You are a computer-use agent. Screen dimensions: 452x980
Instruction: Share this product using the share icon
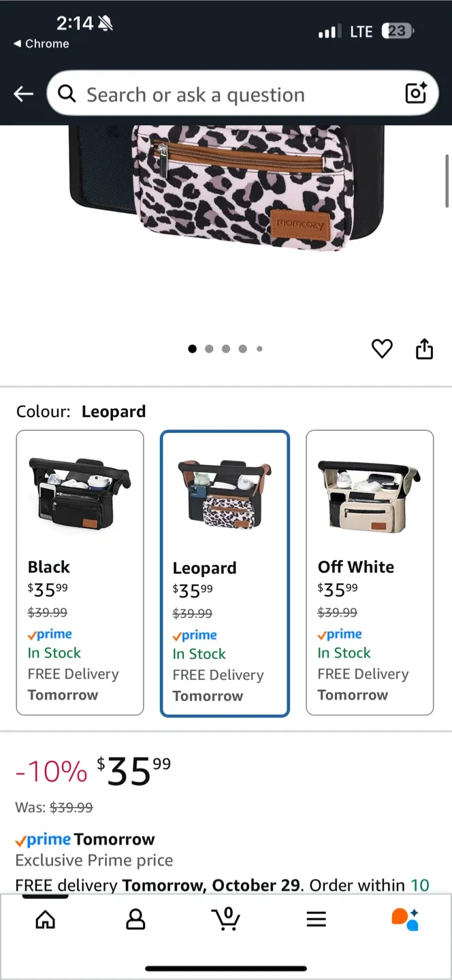point(424,348)
